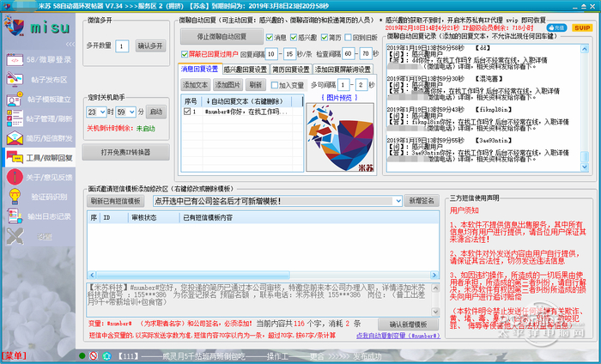Click the 已有短信模板内容 column header
Viewport: 601px width, 364px height.
pos(309,218)
